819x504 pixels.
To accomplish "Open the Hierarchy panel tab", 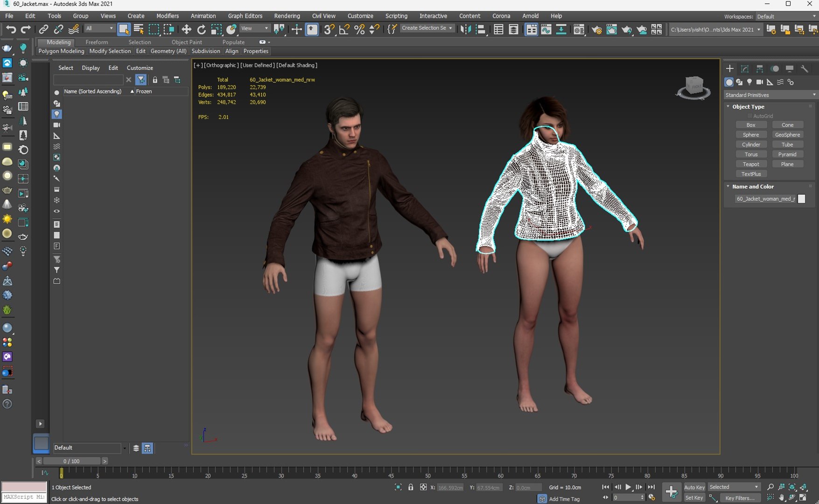I will coord(760,69).
